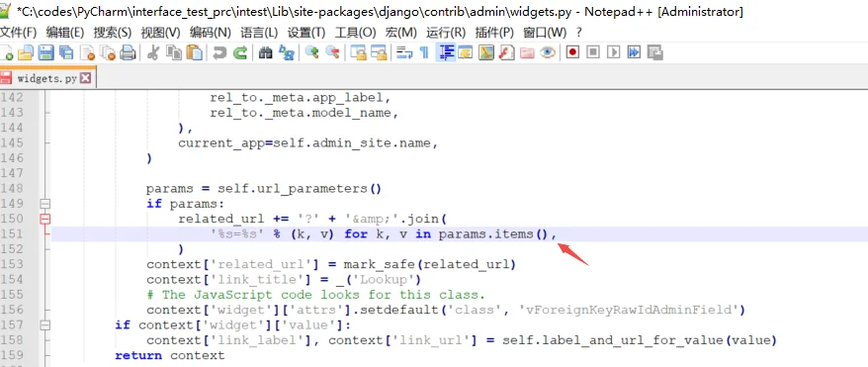Image resolution: width=868 pixels, height=367 pixels.
Task: Click line number 153 in the margin
Action: coord(12,264)
